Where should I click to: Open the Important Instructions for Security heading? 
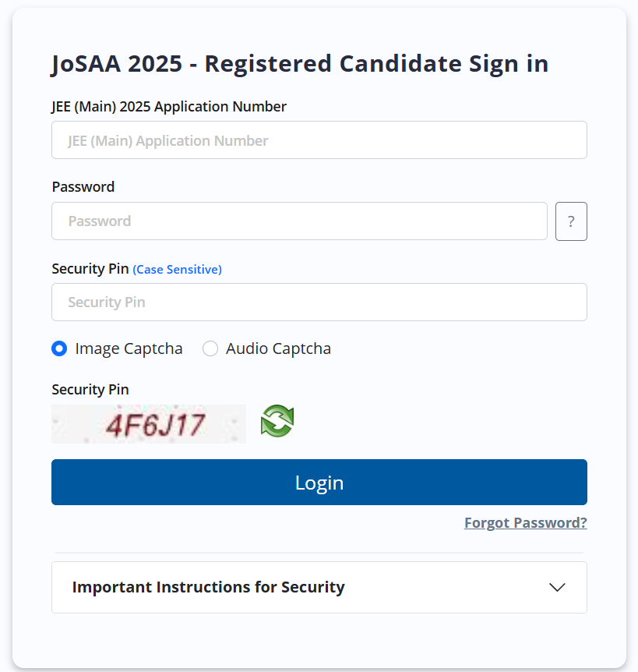(x=209, y=587)
